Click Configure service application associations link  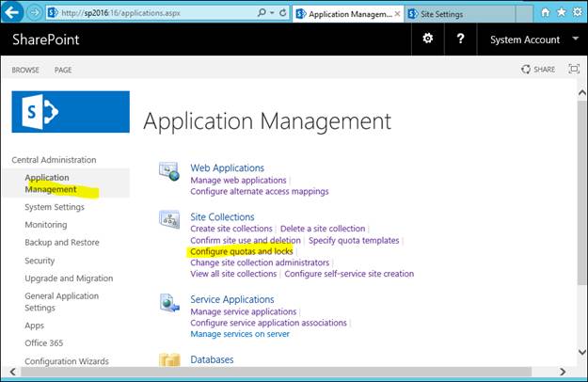coord(268,323)
